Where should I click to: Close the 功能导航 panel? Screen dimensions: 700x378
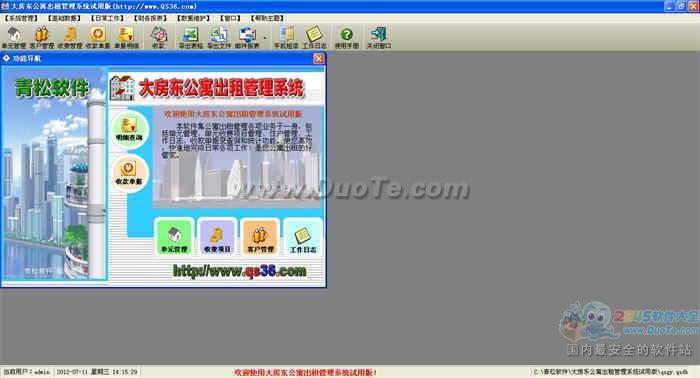click(318, 58)
